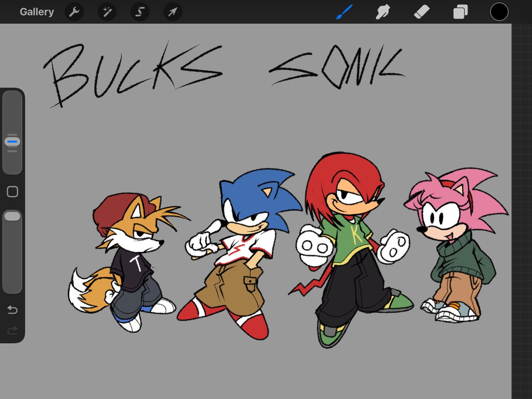Activate the Selection tool
532x399 pixels.
coord(140,12)
